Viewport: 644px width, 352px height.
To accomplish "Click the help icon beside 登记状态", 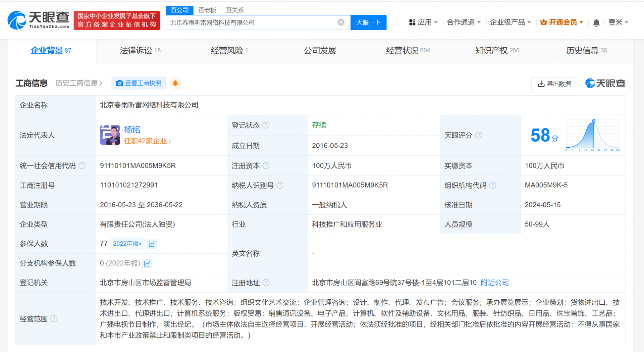I will pyautogui.click(x=266, y=125).
